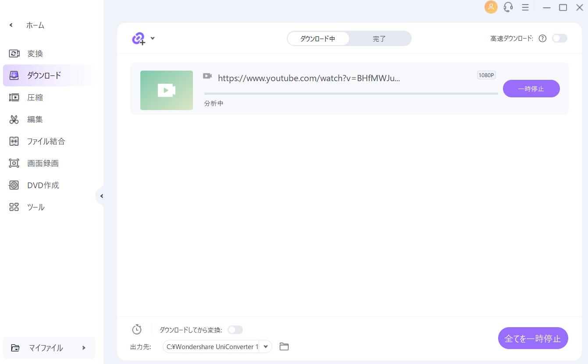Viewport: 588px width, 364px height.
Task: Open the support headset icon
Action: point(508,7)
